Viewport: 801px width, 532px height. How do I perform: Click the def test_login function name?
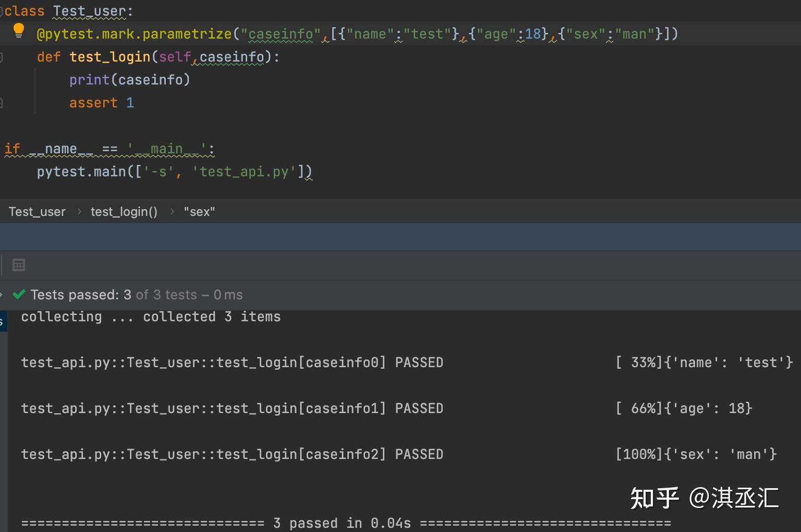pos(110,57)
